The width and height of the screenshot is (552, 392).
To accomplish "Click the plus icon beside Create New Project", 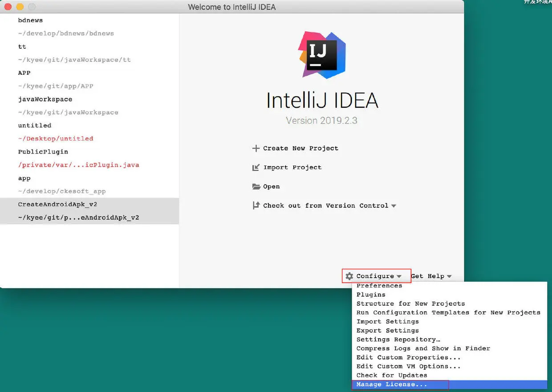I will (x=256, y=148).
